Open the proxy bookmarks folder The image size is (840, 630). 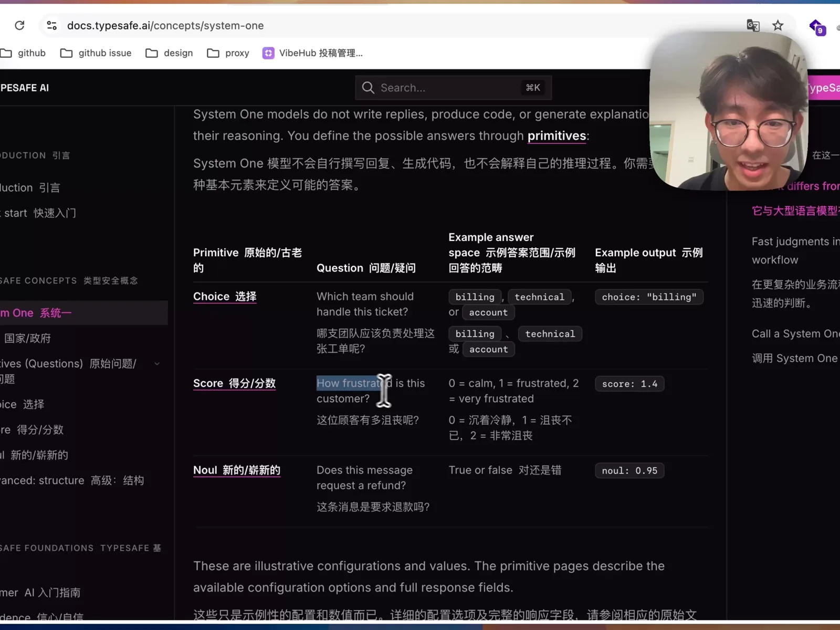click(228, 53)
